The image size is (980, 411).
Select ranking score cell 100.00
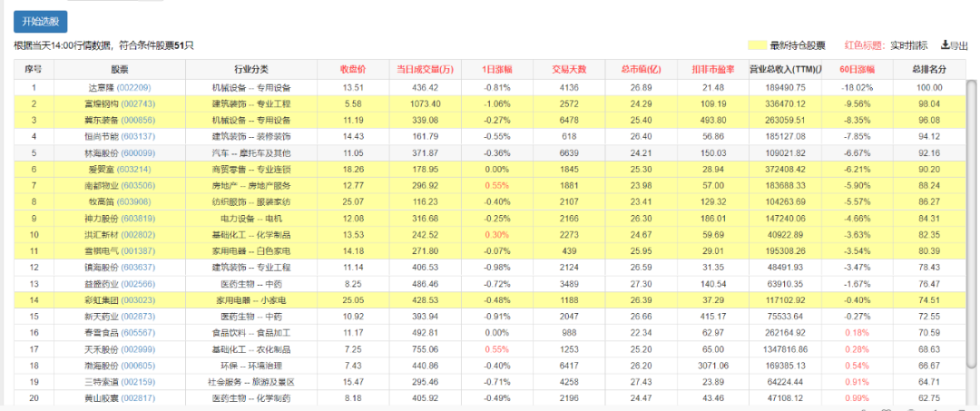[929, 87]
